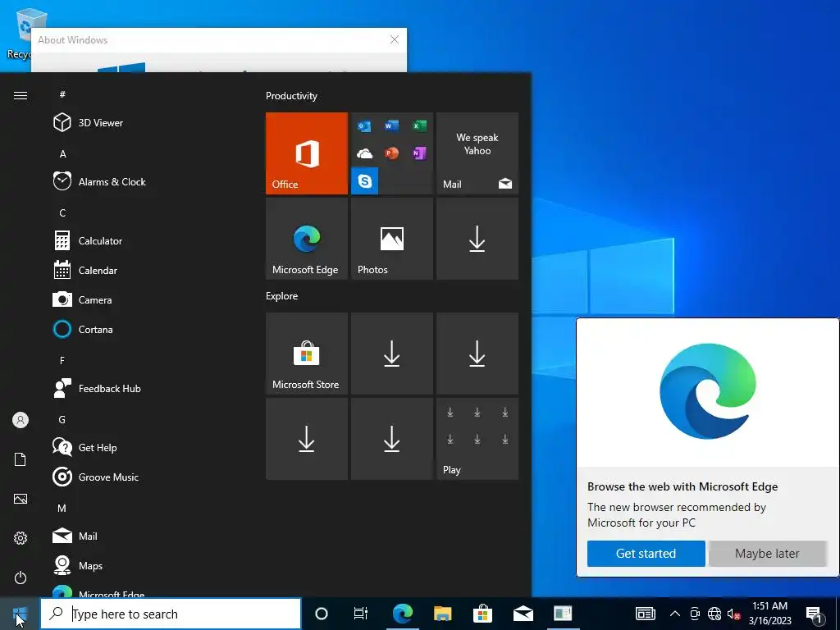Open the OneNote icon in Office folder
Screen dimensions: 840x630
419,153
